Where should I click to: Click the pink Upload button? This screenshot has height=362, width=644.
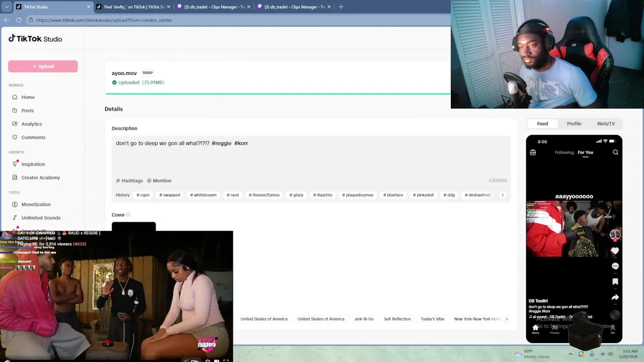[x=43, y=66]
